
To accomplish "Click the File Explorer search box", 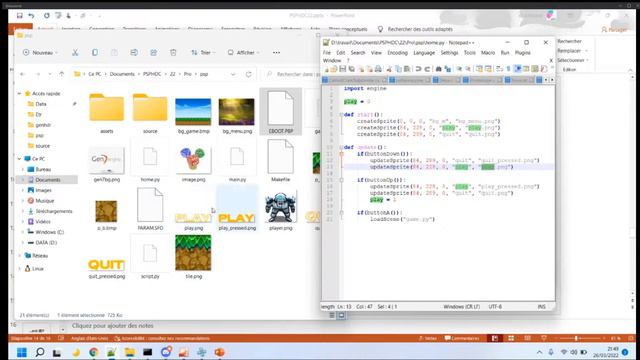I will click(x=292, y=74).
